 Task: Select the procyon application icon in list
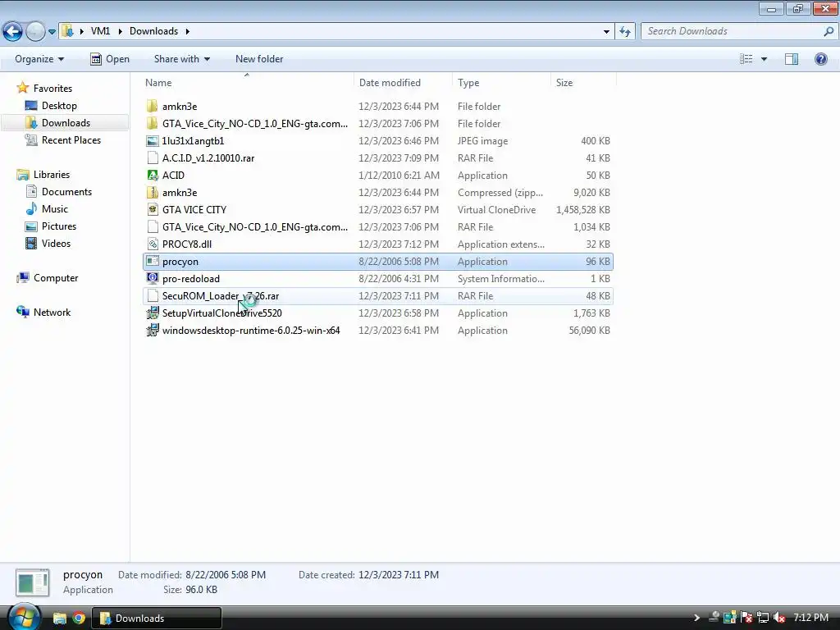click(153, 262)
